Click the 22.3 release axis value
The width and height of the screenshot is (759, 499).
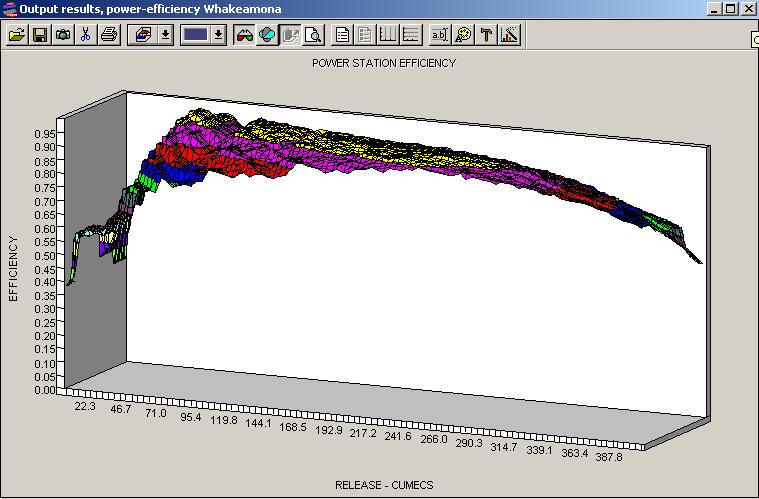click(85, 406)
